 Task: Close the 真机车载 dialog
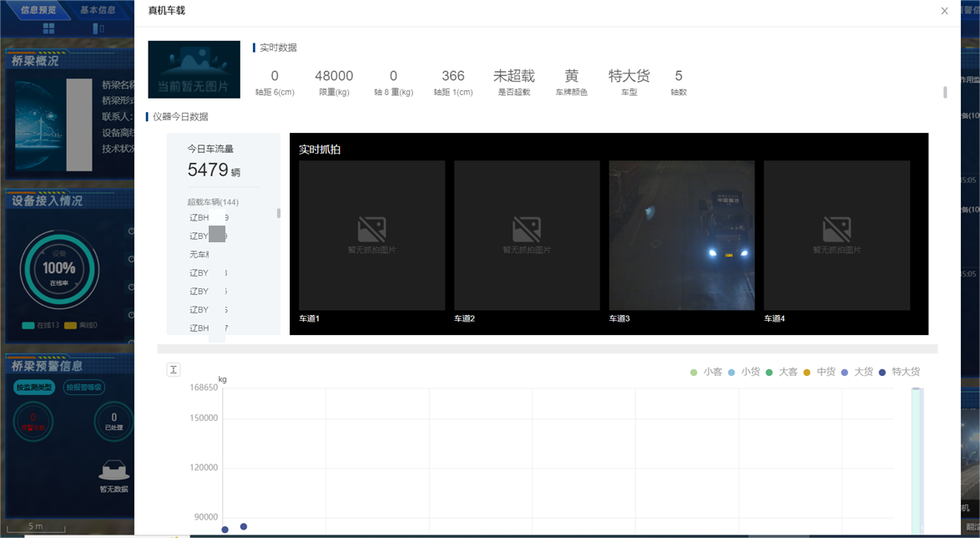point(944,11)
